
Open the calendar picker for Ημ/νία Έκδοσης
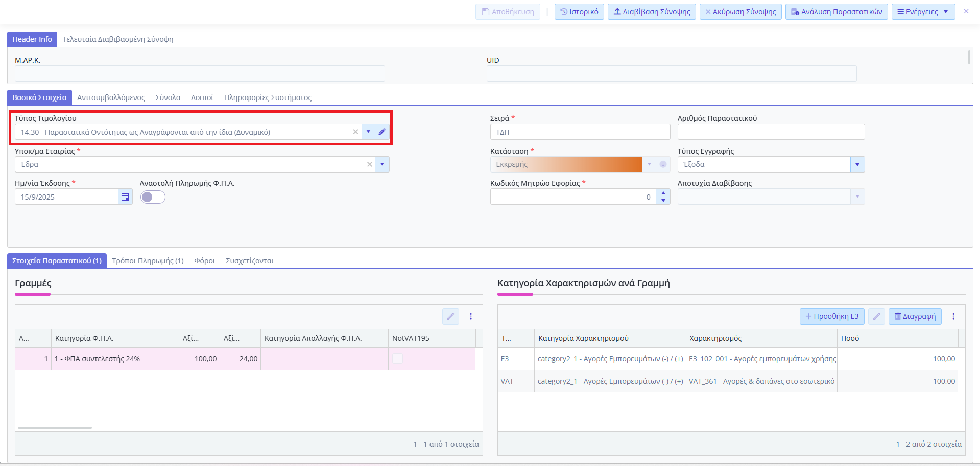click(125, 197)
